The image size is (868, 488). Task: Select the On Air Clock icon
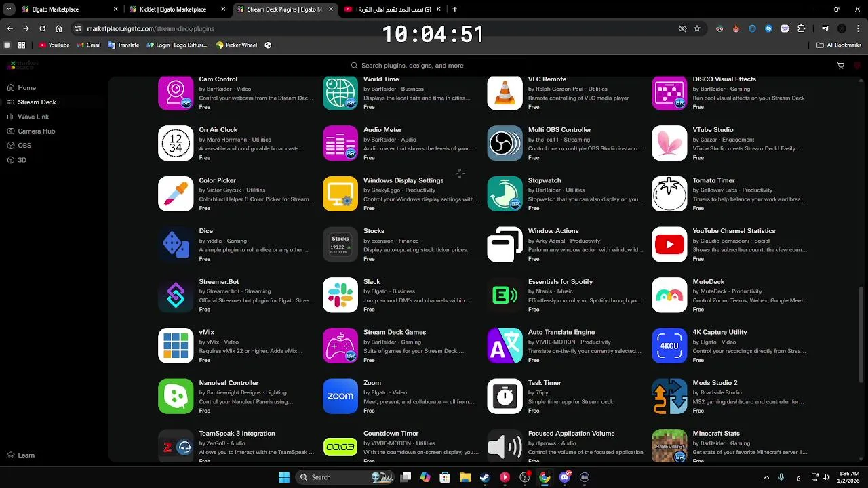pyautogui.click(x=176, y=143)
